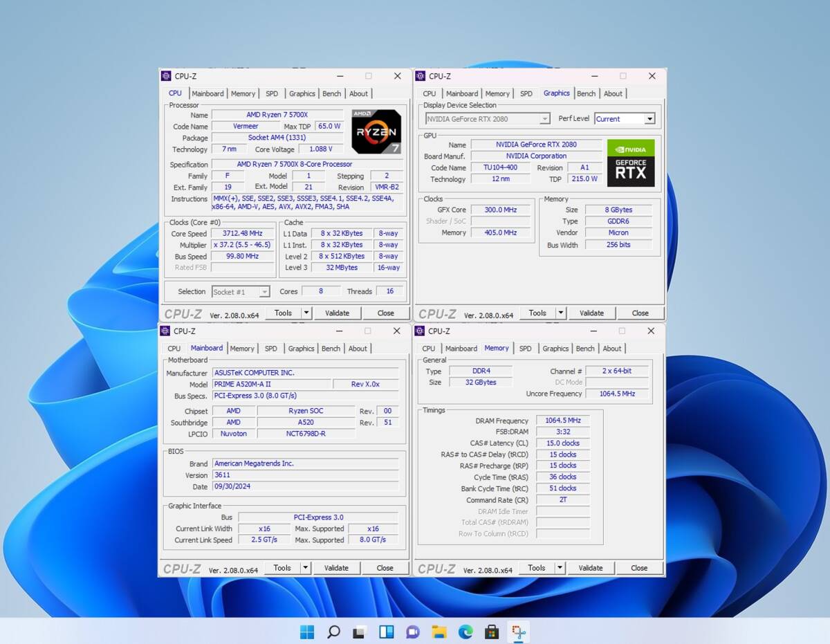
Task: Open SPD tab in Graphics window
Action: pos(526,93)
